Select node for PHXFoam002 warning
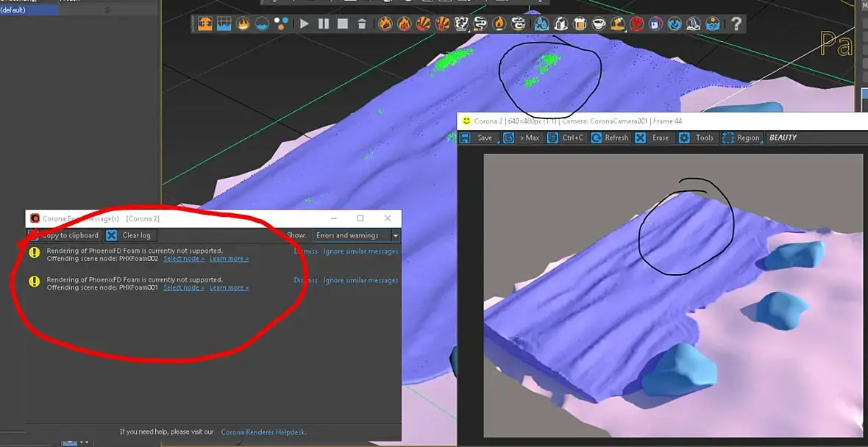This screenshot has height=447, width=868. [x=184, y=259]
